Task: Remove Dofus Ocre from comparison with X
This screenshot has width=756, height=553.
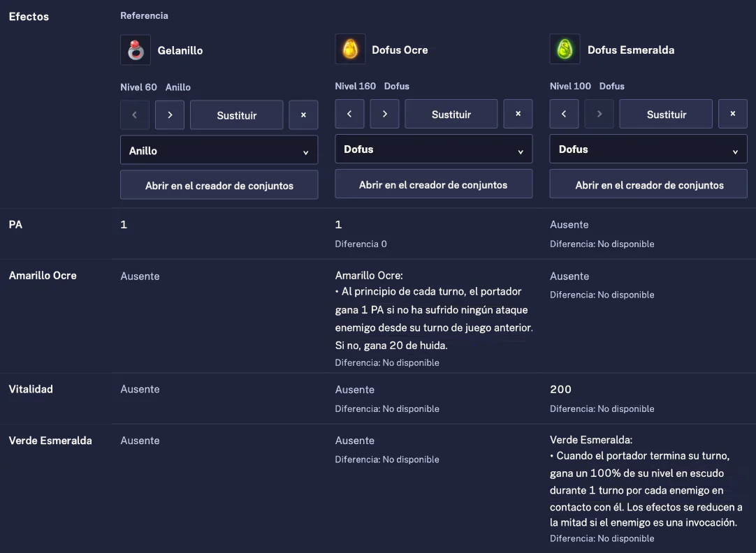Action: pyautogui.click(x=518, y=115)
